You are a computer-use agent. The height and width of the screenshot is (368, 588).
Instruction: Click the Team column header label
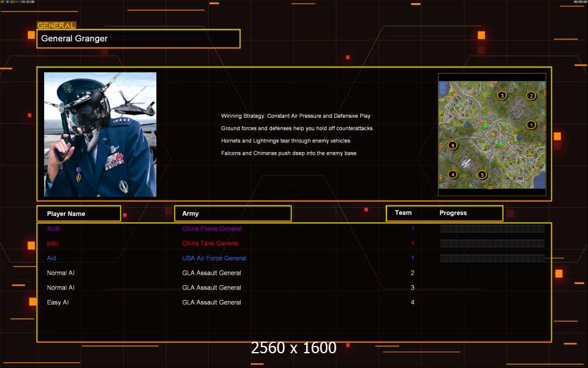403,213
